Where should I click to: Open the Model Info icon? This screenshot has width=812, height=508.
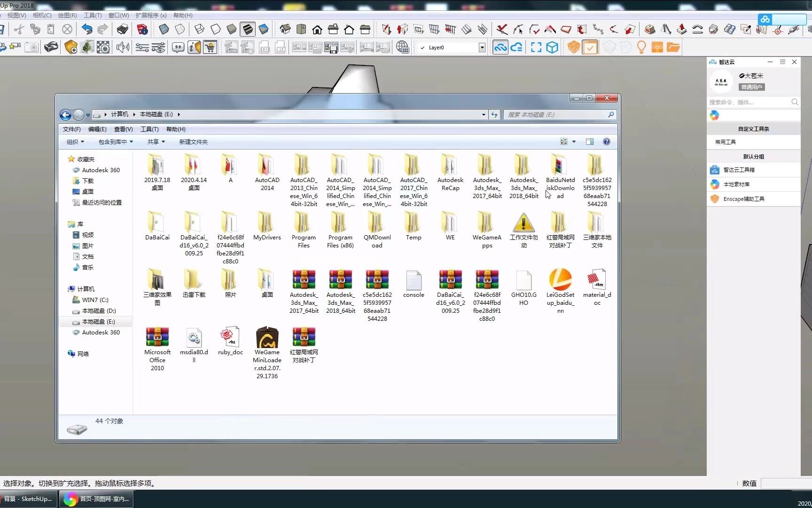click(142, 29)
